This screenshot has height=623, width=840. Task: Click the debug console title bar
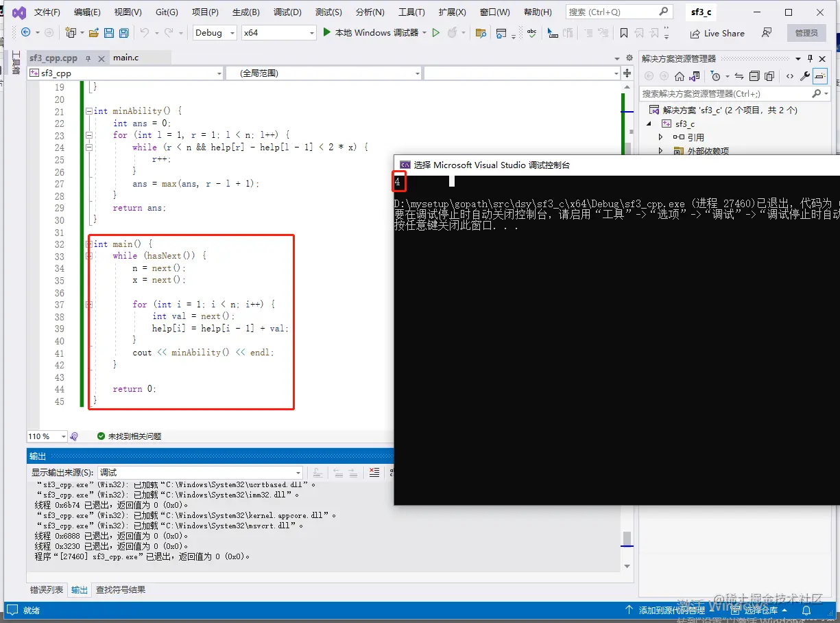pos(617,165)
